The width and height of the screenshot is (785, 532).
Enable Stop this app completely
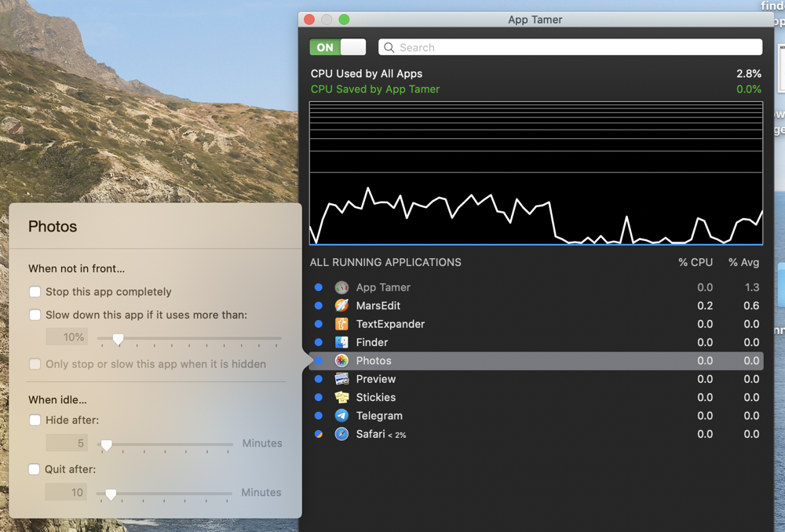click(x=35, y=292)
